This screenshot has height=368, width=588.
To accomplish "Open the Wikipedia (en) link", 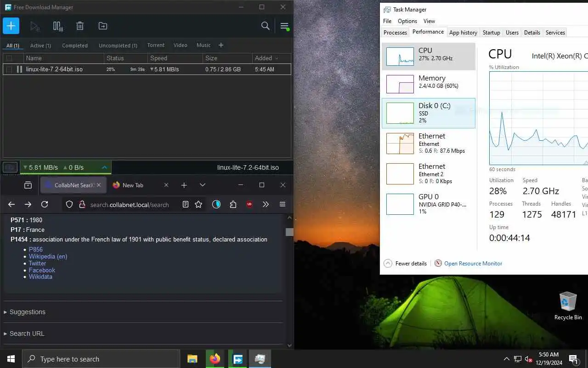I will (x=48, y=256).
